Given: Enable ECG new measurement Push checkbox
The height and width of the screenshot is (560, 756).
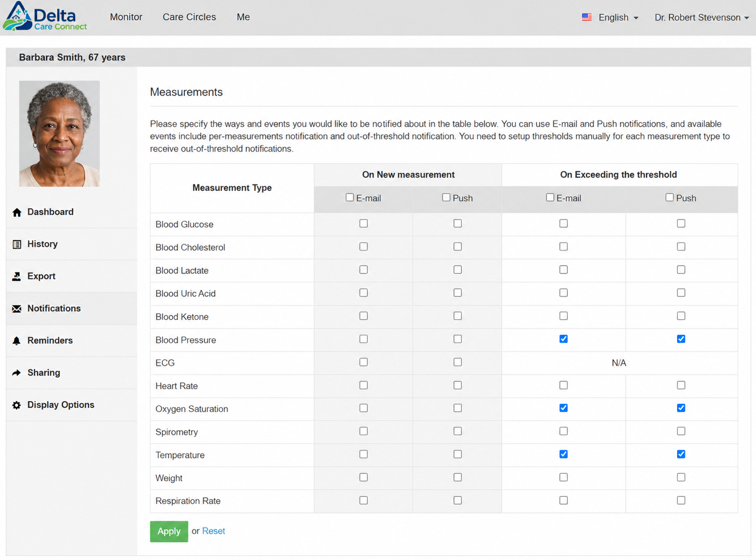Looking at the screenshot, I should tap(458, 362).
